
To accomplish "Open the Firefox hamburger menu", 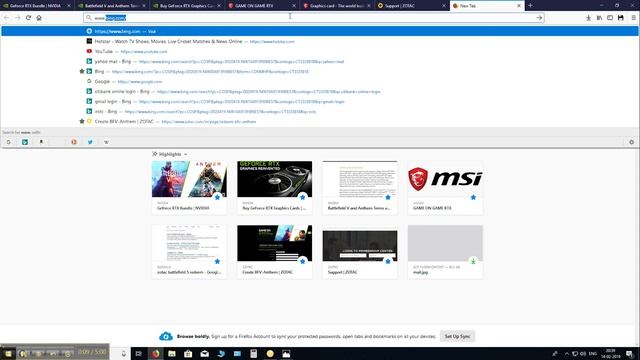I will pos(633,18).
